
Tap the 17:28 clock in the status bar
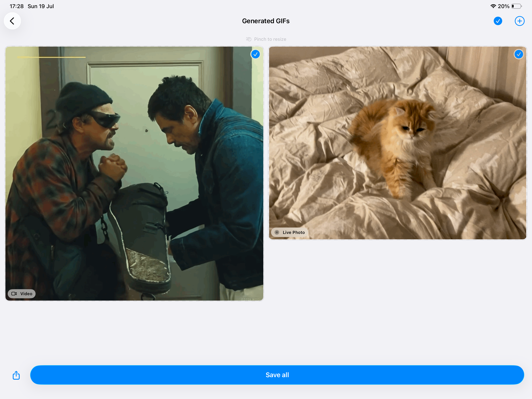tap(17, 6)
